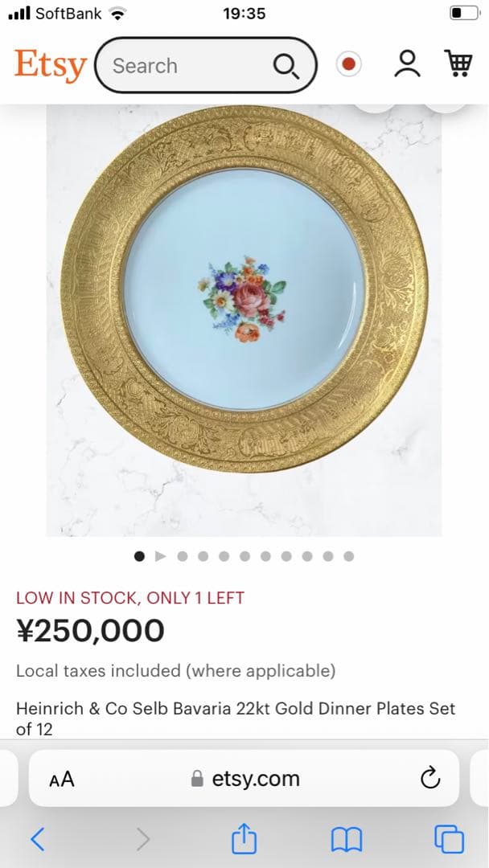
Task: Open Safari bookmarks
Action: click(347, 840)
